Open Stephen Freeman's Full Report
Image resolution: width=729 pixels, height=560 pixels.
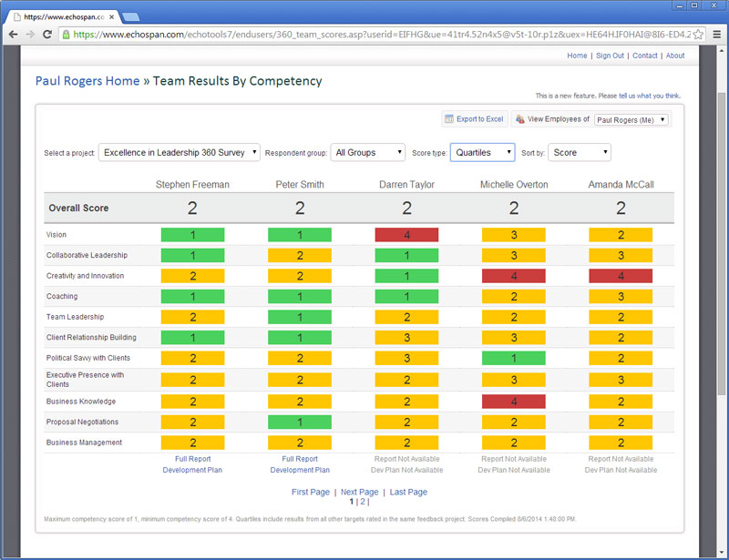click(x=192, y=459)
